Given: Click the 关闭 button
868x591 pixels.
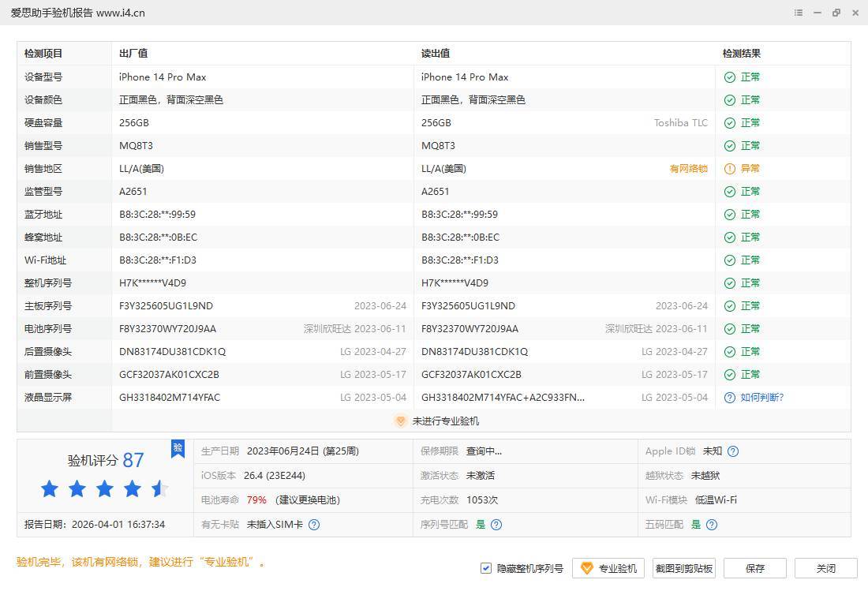Looking at the screenshot, I should 825,568.
